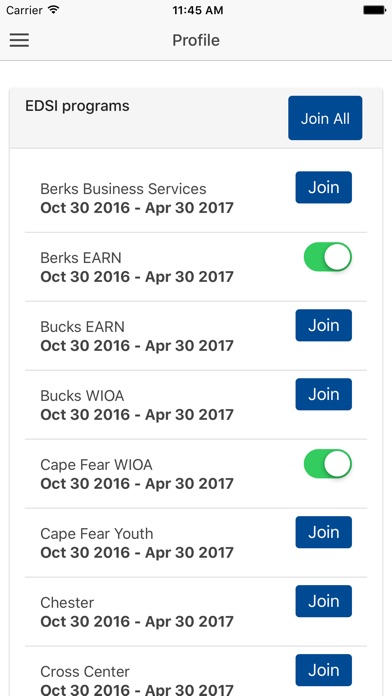Tap the 11:45 AM clock
This screenshot has height=696, width=392.
tap(198, 10)
